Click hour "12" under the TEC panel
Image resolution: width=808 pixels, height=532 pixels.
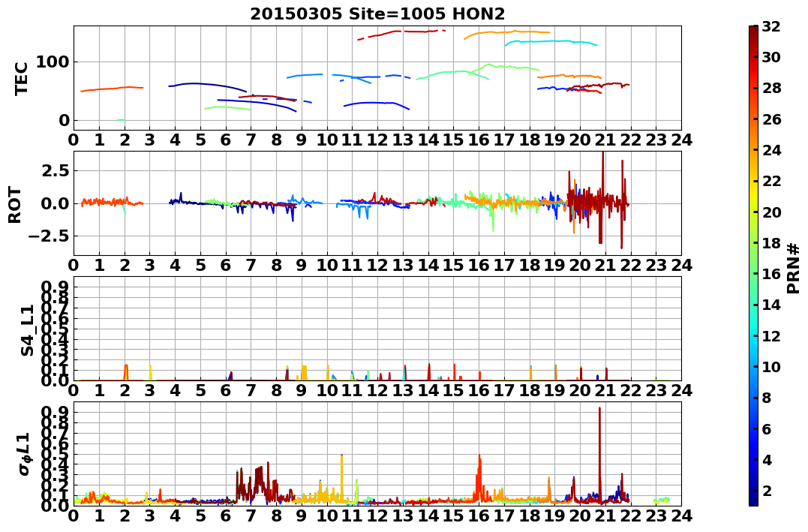[x=377, y=140]
